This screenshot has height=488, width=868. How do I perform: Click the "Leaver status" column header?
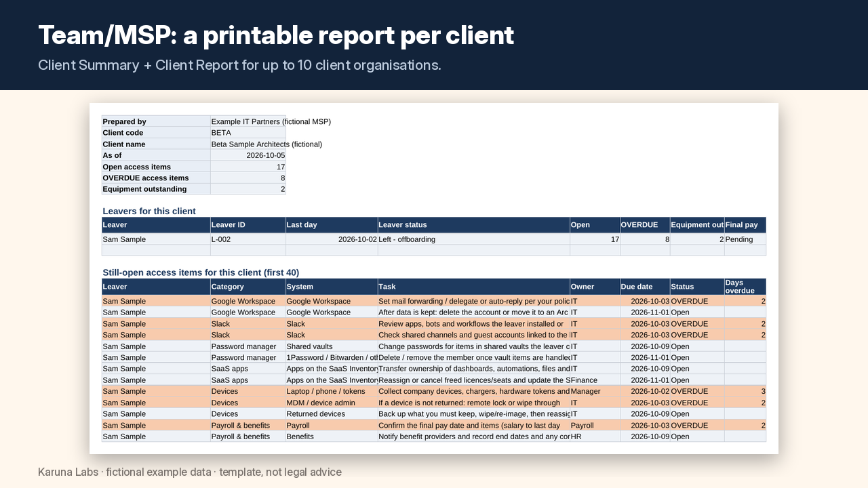[474, 225]
